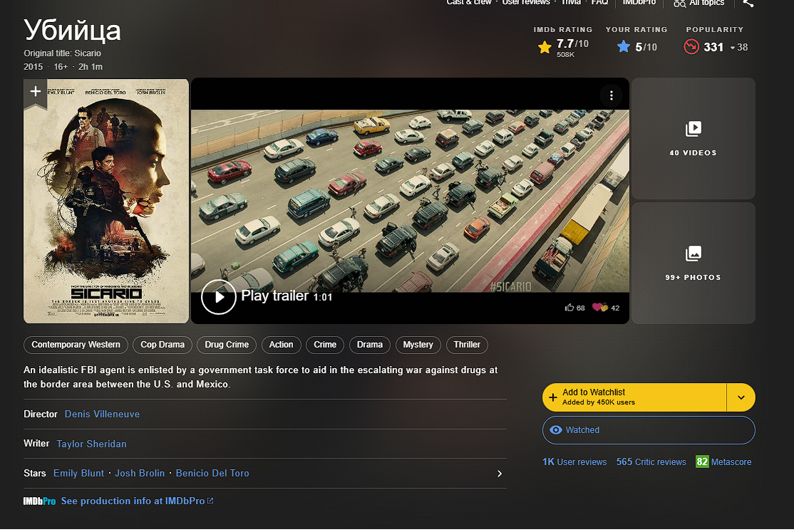
Task: Like the trailer with thumbs-up icon
Action: coord(569,307)
